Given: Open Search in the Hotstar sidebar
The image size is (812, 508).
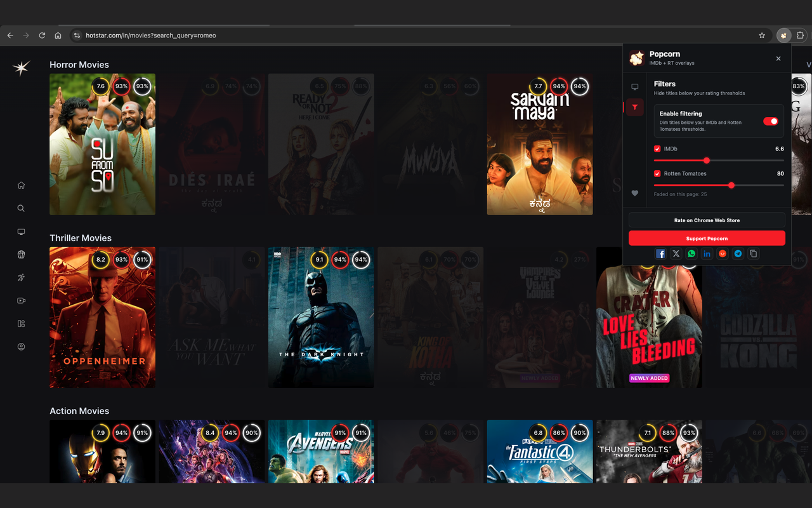Looking at the screenshot, I should pos(21,208).
